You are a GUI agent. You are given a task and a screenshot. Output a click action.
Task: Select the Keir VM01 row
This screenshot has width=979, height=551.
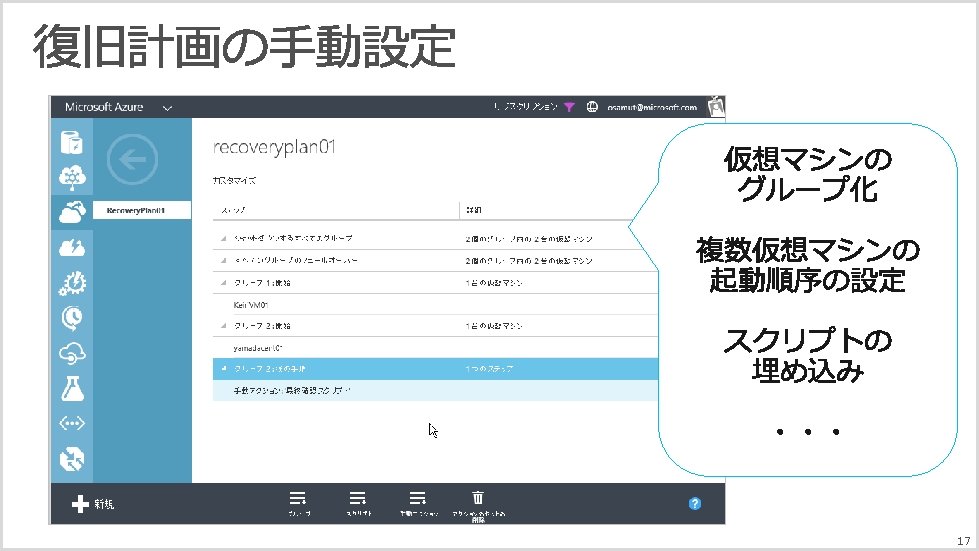click(x=435, y=305)
